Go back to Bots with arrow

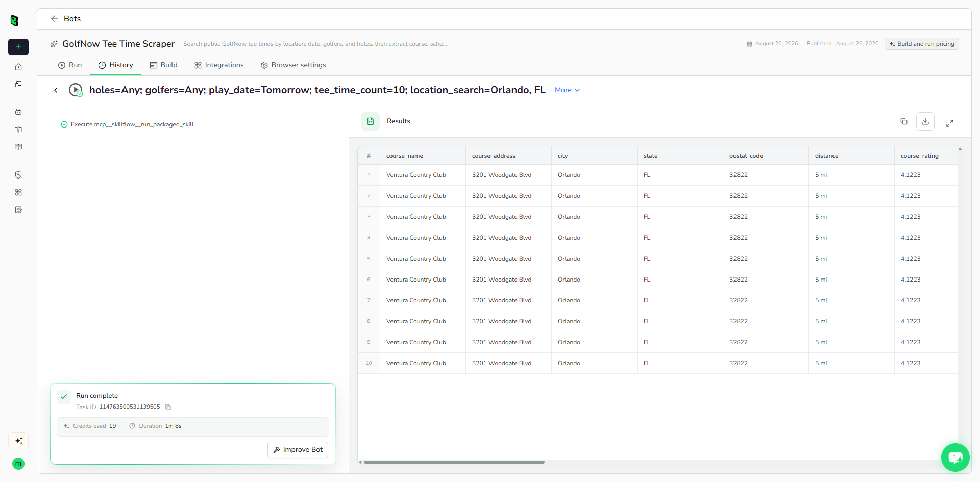point(55,19)
